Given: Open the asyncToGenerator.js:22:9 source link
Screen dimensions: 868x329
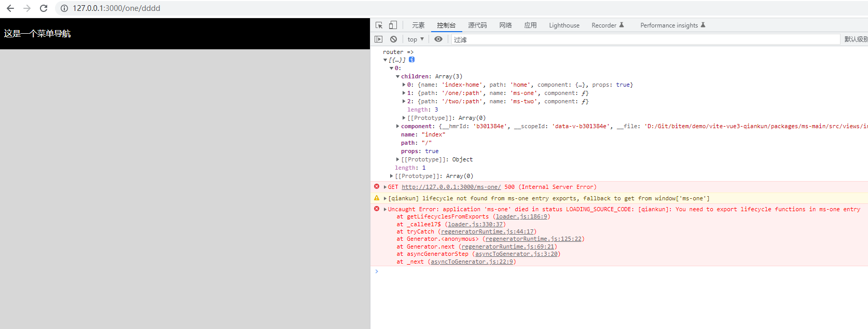Looking at the screenshot, I should click(472, 262).
